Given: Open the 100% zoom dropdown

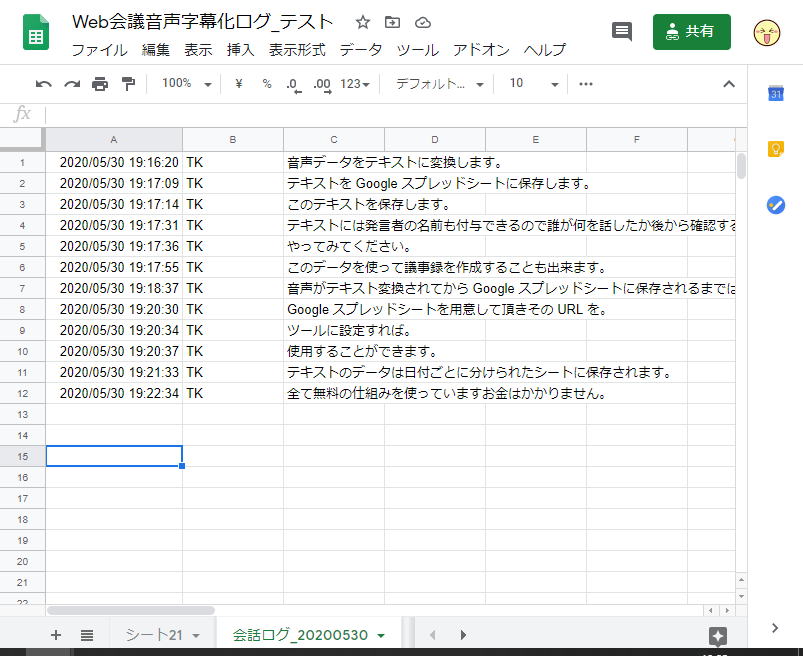Looking at the screenshot, I should click(x=185, y=84).
